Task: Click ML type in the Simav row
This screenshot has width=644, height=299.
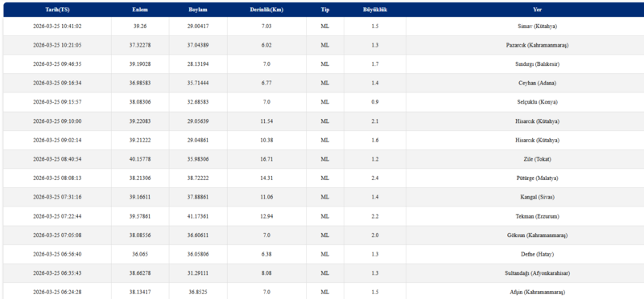Action: tap(325, 27)
